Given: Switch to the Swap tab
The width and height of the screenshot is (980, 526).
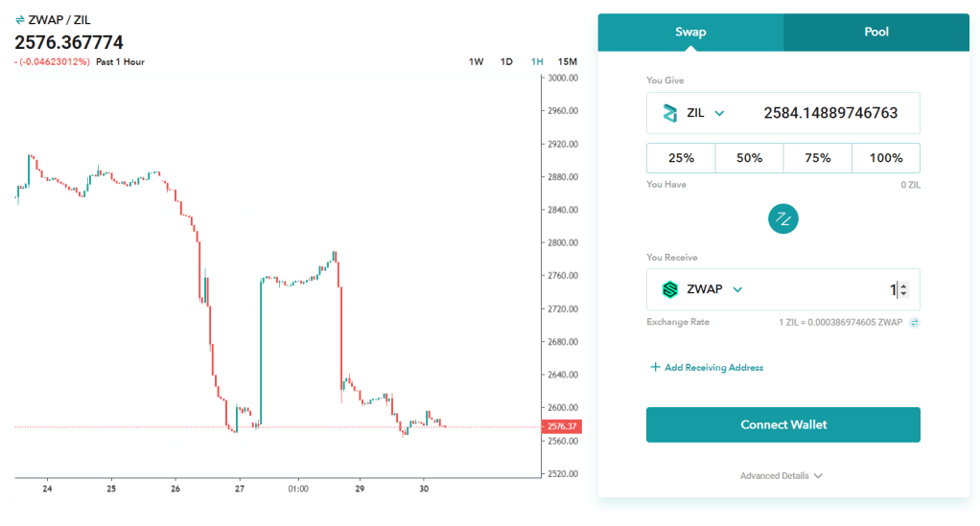Looking at the screenshot, I should [x=690, y=32].
